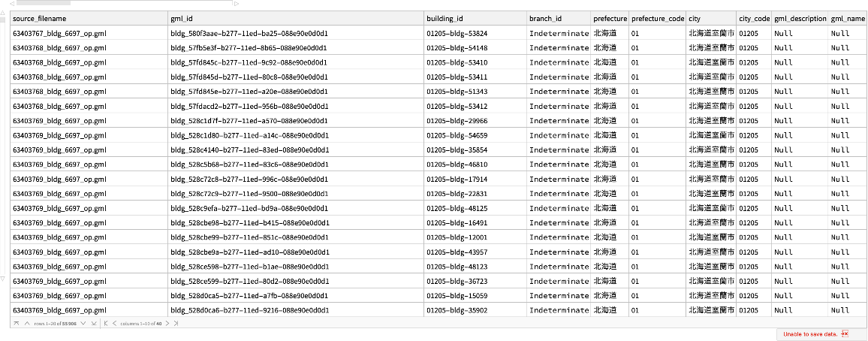The height and width of the screenshot is (341, 868).
Task: Click the right arrow of the horizontal scrollbar
Action: point(236,4)
